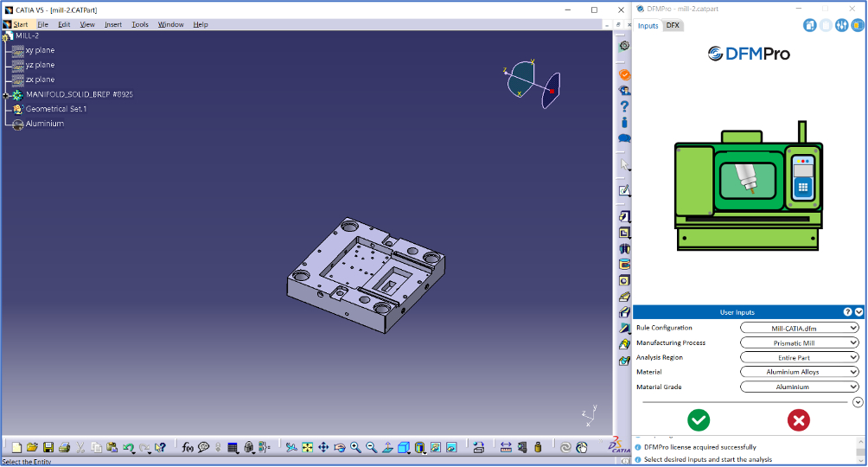Click the DFMPro copy documents icon

tap(810, 25)
